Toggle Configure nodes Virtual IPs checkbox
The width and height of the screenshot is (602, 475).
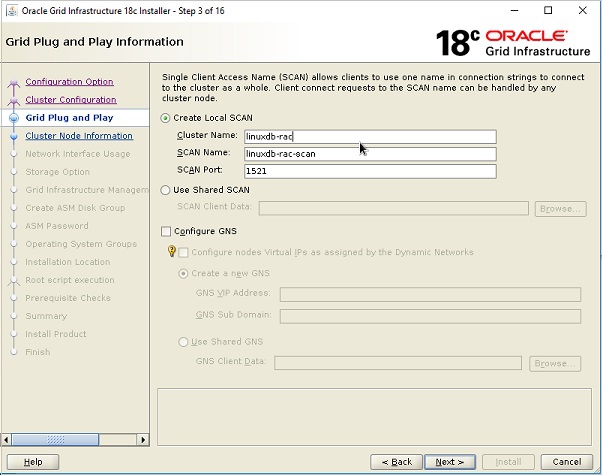click(x=184, y=253)
